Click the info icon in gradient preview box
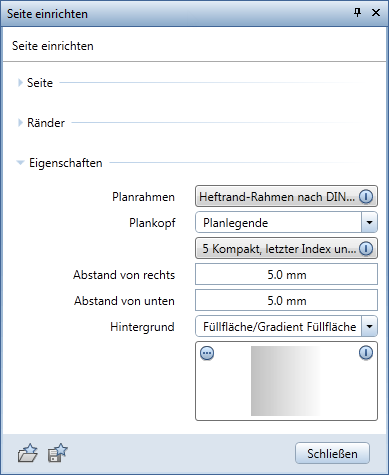 pyautogui.click(x=366, y=353)
